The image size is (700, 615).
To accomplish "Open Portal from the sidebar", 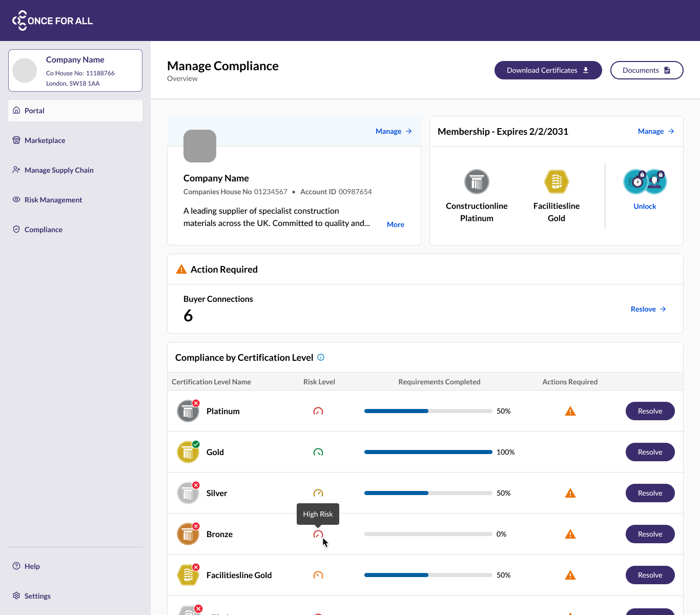I will click(x=75, y=111).
